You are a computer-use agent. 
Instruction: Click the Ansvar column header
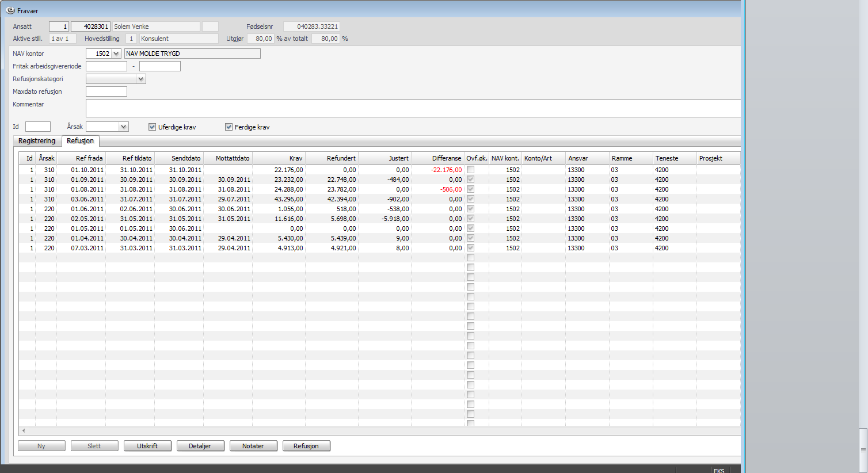tap(588, 158)
